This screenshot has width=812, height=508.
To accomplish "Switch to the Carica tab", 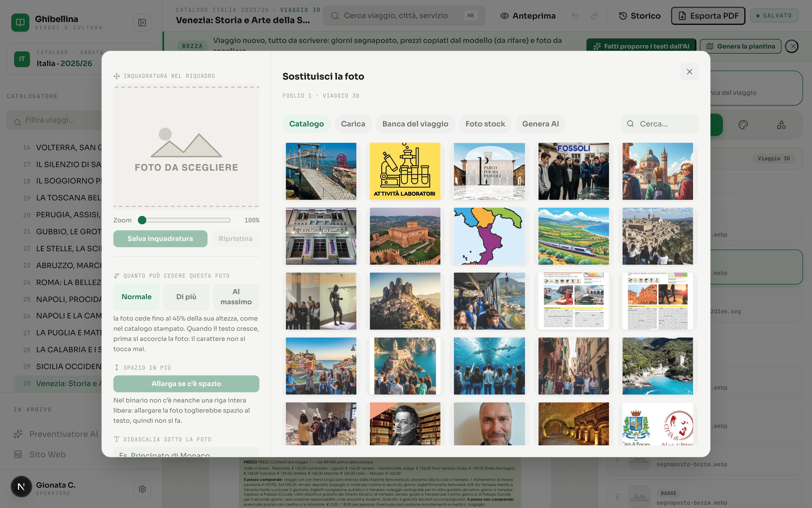I will [353, 124].
